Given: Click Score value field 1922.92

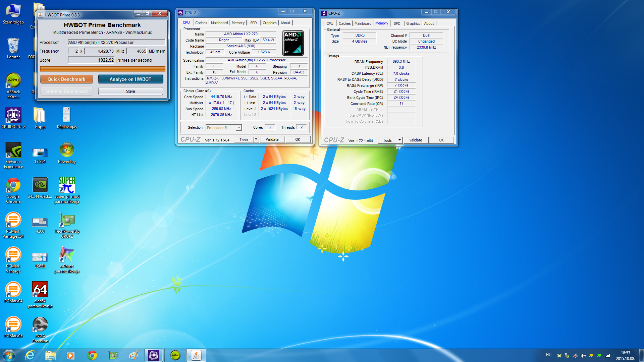Looking at the screenshot, I should [91, 60].
